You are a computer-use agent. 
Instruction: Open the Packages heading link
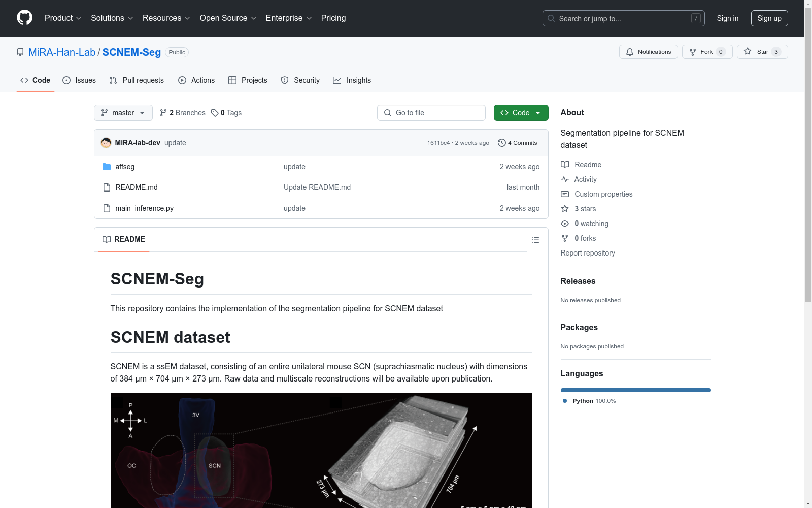click(579, 327)
